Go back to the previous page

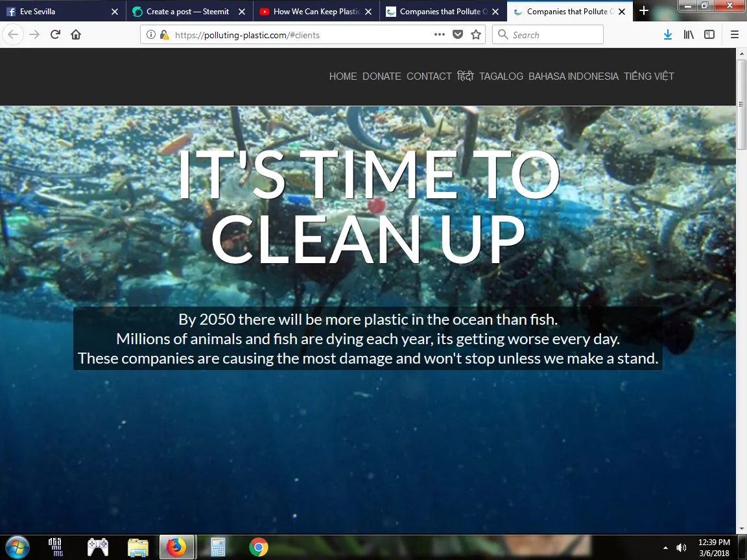tap(13, 35)
